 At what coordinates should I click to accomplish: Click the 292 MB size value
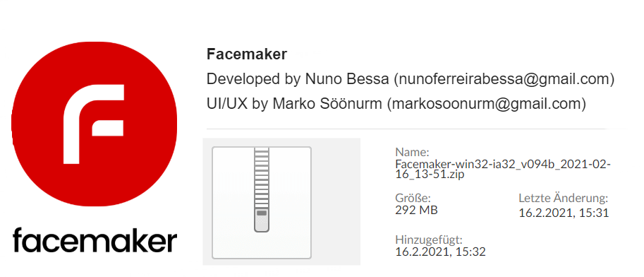click(x=416, y=210)
